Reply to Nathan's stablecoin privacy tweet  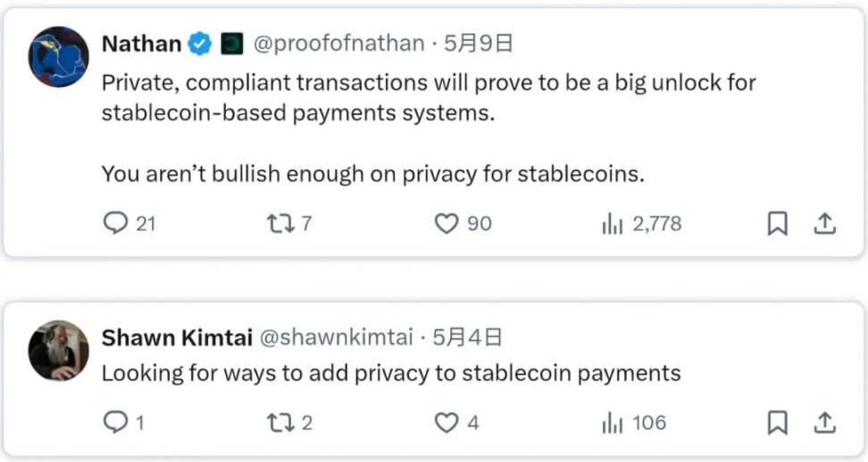pos(116,223)
